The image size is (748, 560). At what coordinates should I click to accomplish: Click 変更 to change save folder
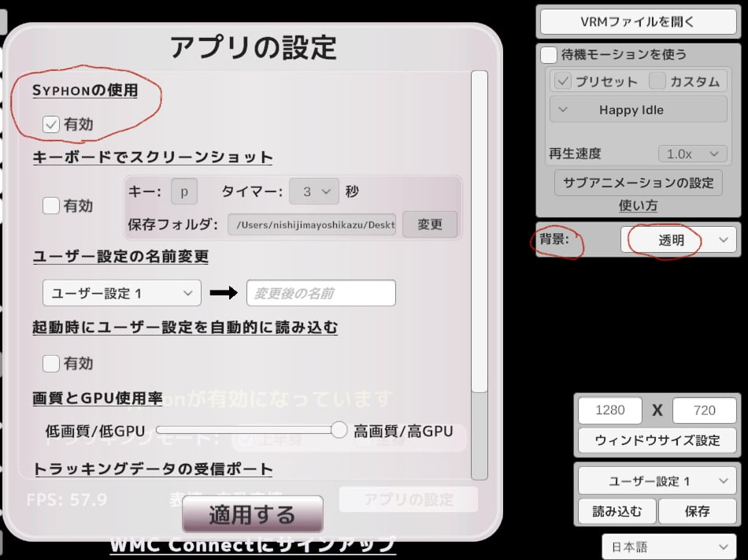(x=430, y=224)
